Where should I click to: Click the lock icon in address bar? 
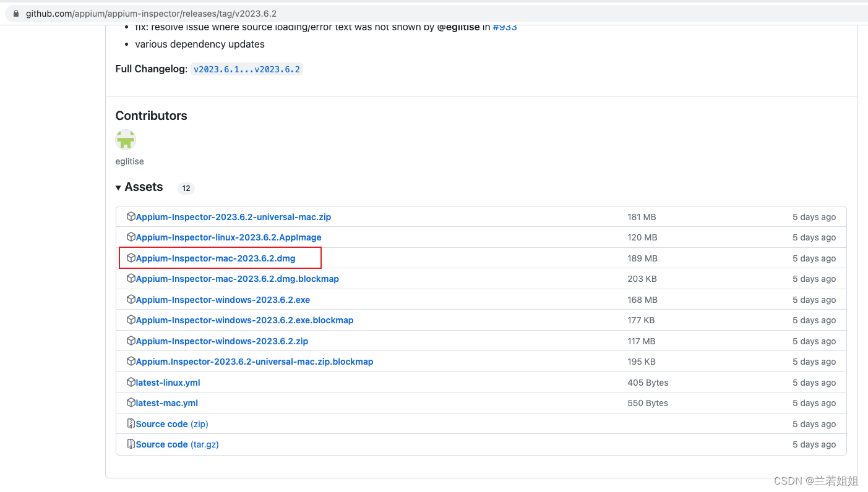pos(16,13)
